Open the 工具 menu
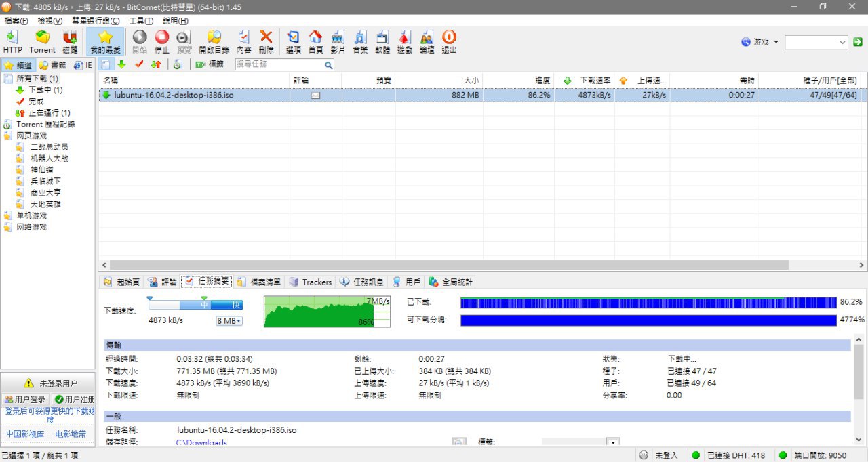This screenshot has height=462, width=868. (x=141, y=21)
